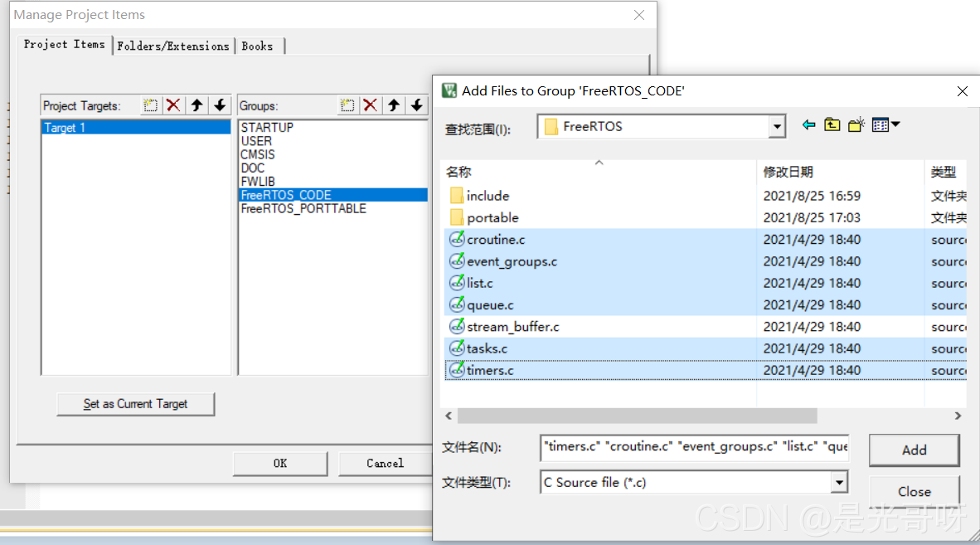Viewport: 980px width, 545px height.
Task: Delete the selected Project Target
Action: pyautogui.click(x=173, y=105)
